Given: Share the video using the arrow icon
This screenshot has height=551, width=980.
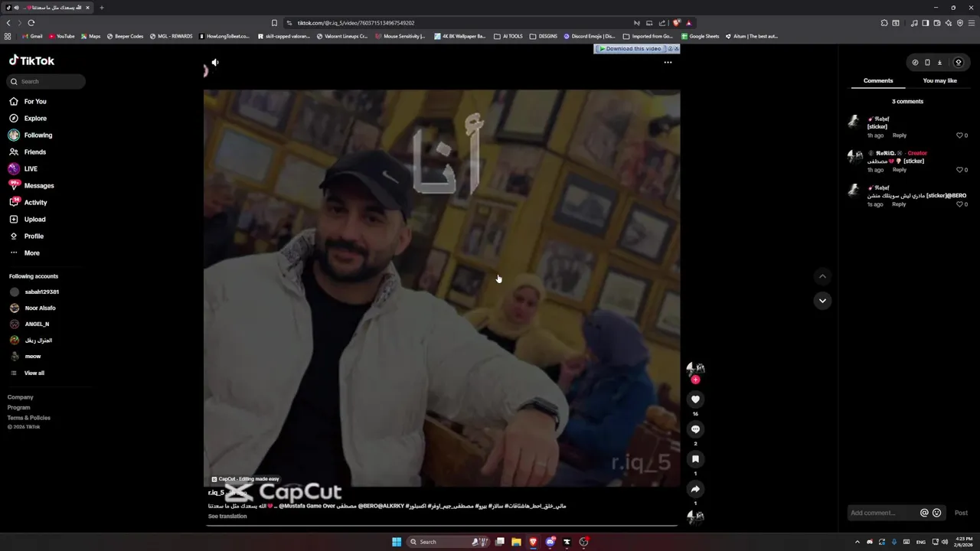Looking at the screenshot, I should (695, 489).
